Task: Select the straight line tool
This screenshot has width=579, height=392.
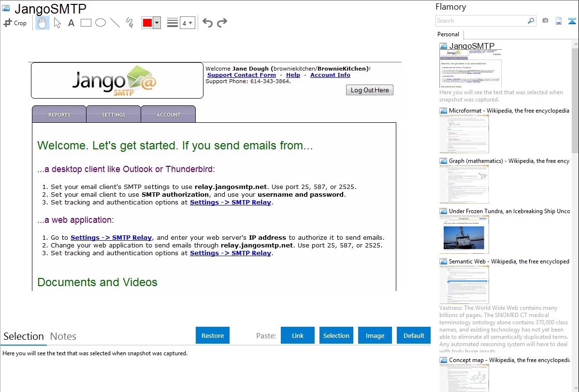Action: click(115, 23)
